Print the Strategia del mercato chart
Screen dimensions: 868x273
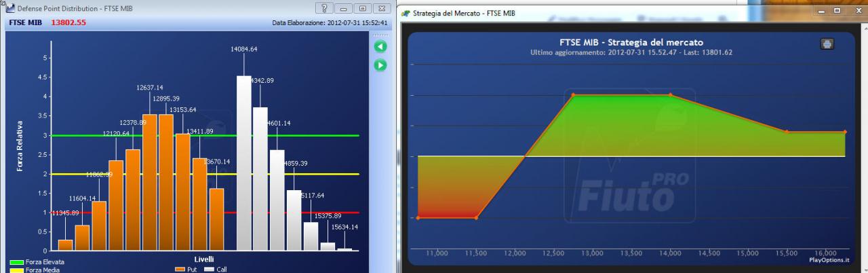(827, 43)
